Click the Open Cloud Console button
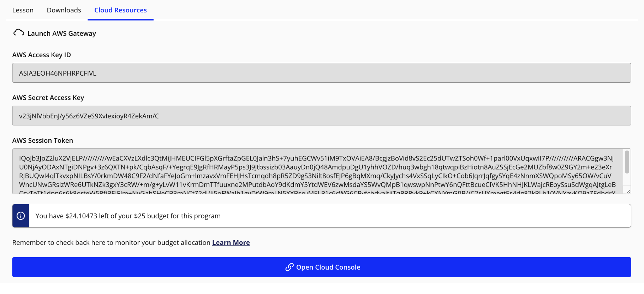The height and width of the screenshot is (294, 644). [x=322, y=267]
